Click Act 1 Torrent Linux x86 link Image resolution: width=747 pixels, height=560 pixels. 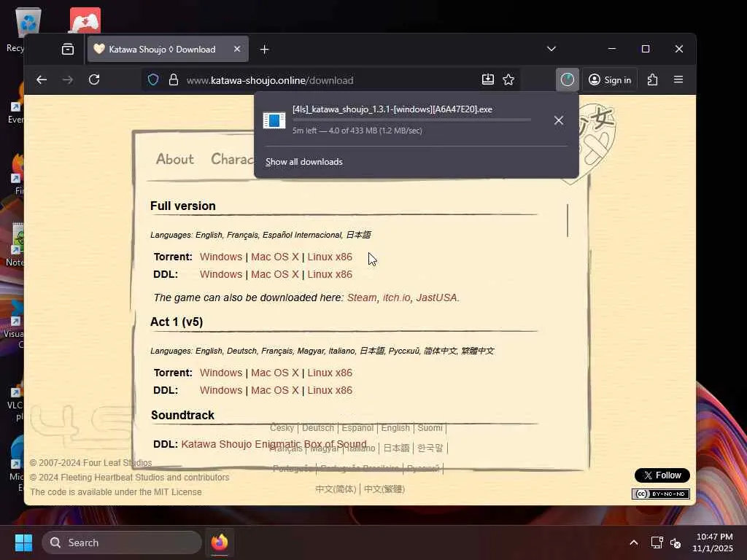[x=330, y=373]
